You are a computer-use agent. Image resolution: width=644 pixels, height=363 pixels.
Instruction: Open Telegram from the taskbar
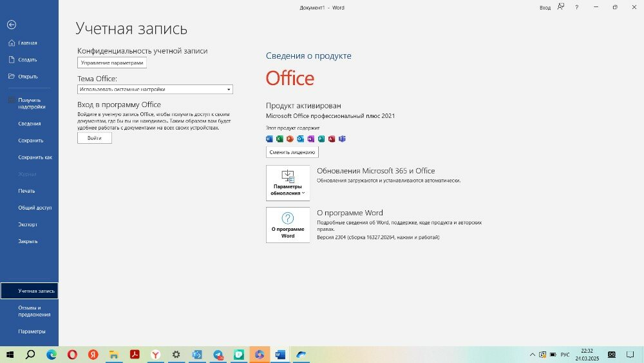coord(218,355)
